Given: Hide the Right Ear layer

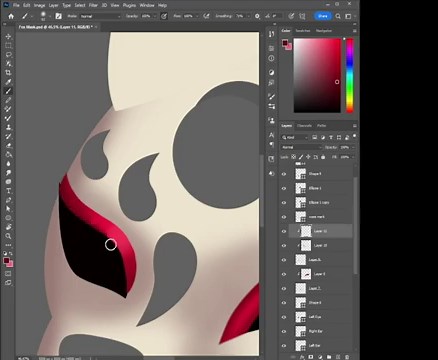Looking at the screenshot, I should point(284,331).
